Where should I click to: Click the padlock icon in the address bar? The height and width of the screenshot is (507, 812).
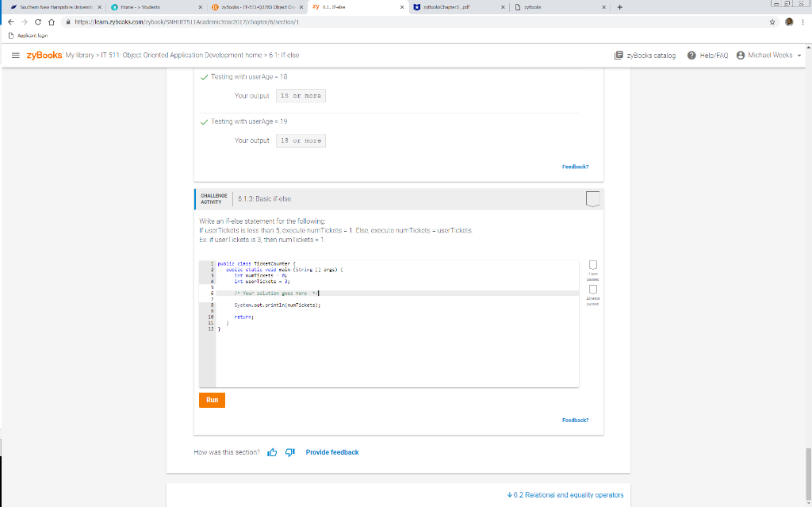tap(70, 23)
